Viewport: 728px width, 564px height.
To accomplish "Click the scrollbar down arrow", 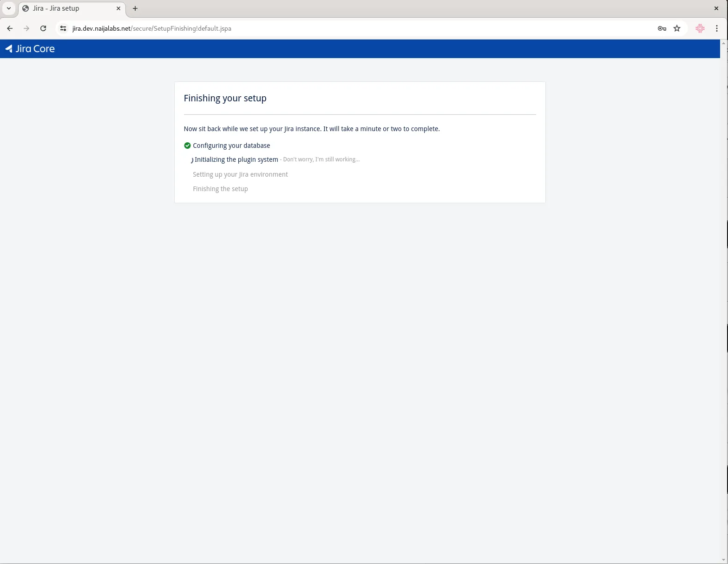I will coord(724,560).
